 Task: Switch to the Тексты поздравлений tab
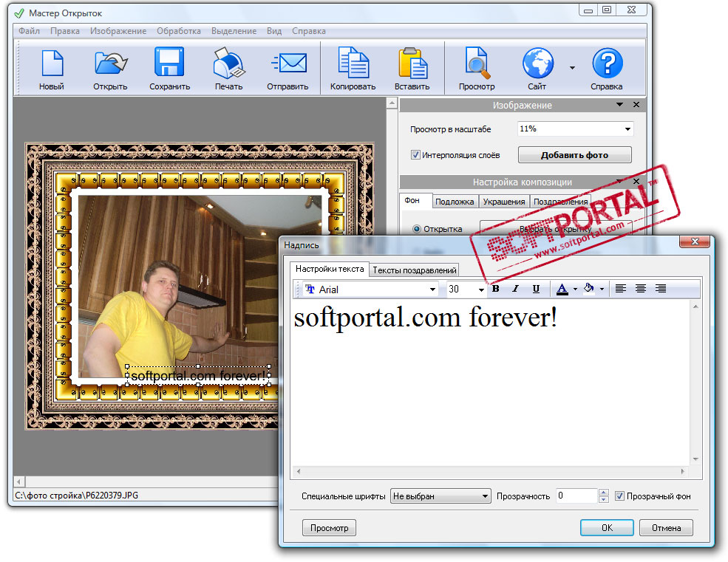(415, 270)
